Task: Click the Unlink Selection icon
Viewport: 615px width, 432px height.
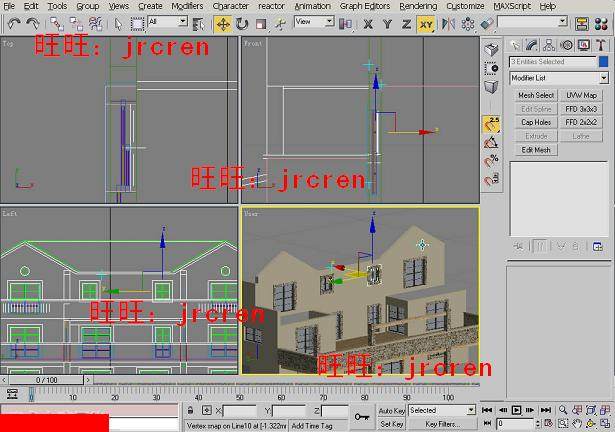Action: (x=76, y=24)
